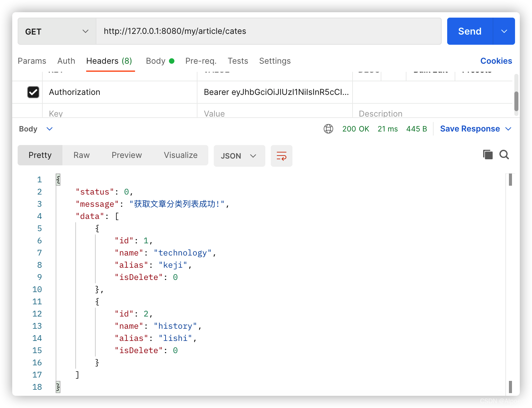Image resolution: width=532 pixels, height=408 pixels.
Task: Switch to the Raw response view
Action: 82,155
